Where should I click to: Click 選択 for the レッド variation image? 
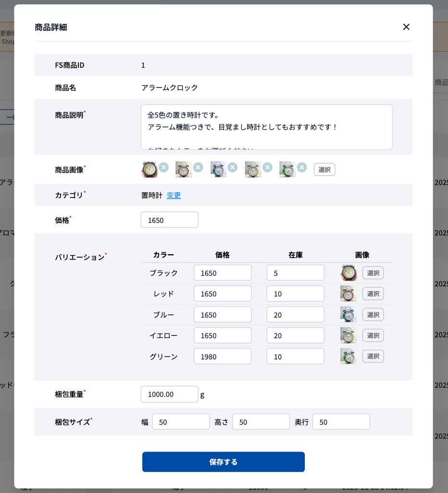373,293
